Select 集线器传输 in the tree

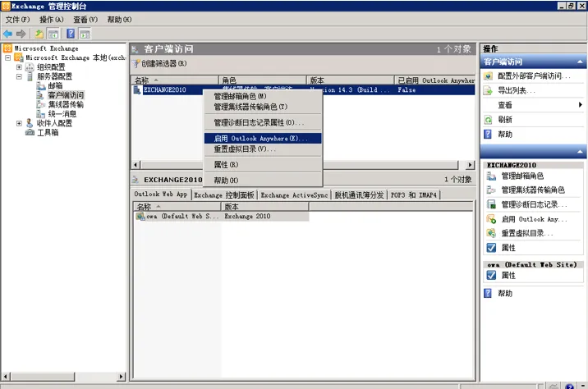[66, 104]
